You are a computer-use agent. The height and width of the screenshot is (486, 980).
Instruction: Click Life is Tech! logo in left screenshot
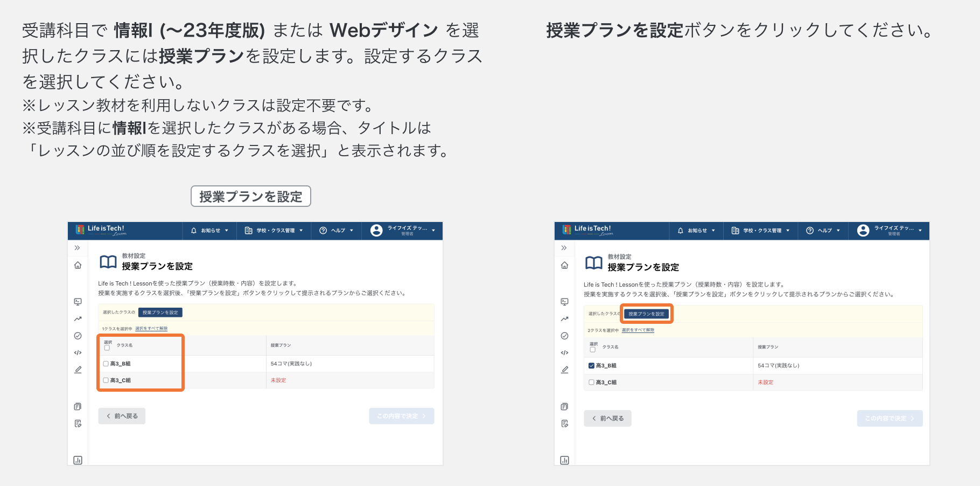click(101, 230)
